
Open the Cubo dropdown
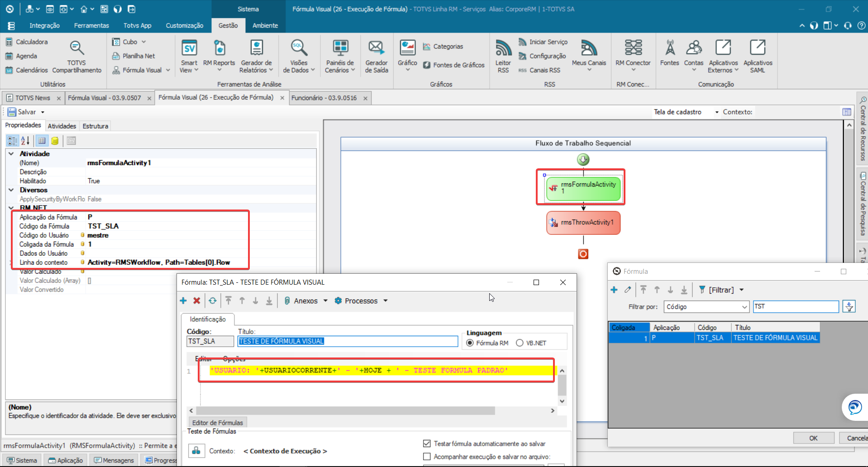pyautogui.click(x=130, y=42)
